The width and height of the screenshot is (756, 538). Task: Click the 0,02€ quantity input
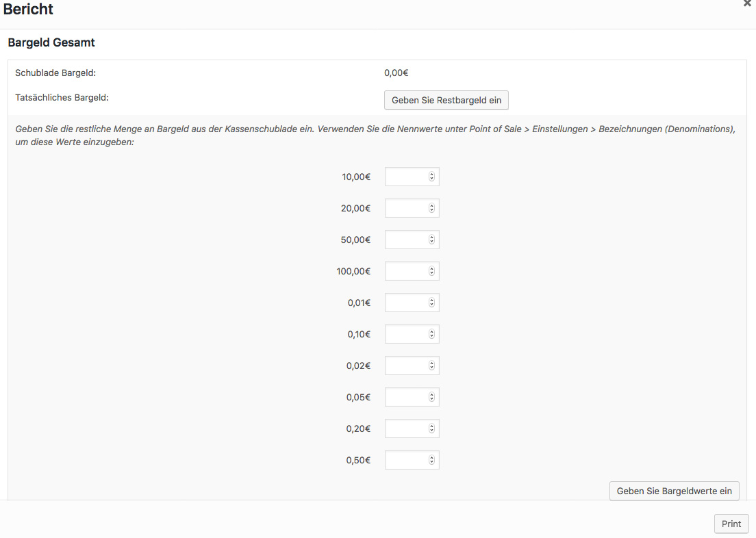tap(406, 366)
